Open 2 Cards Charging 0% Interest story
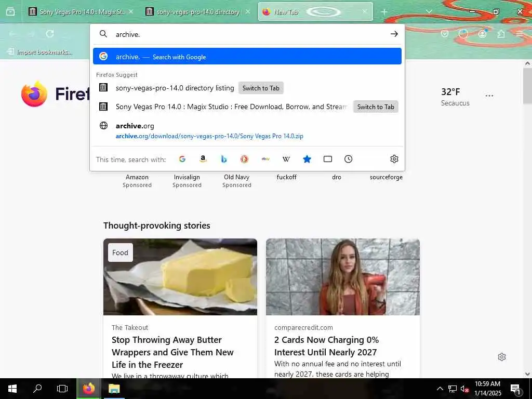Viewport: 532px width, 399px height. pyautogui.click(x=326, y=346)
